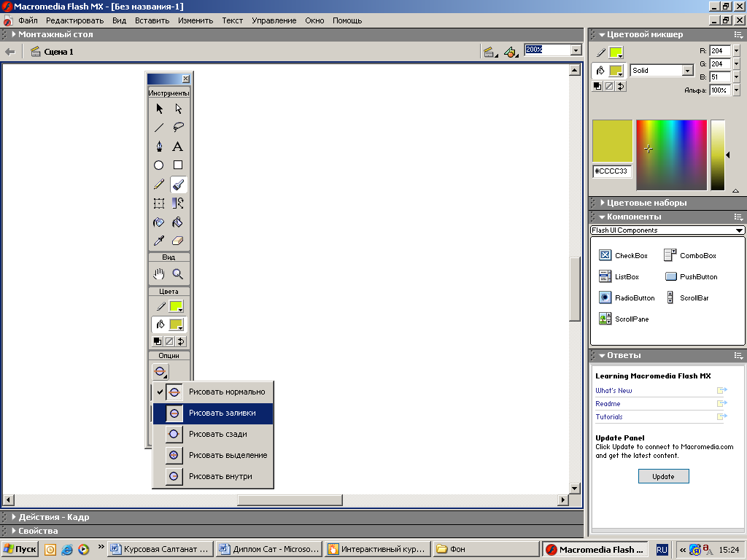
Task: Select the ComboBox component
Action: click(x=690, y=256)
